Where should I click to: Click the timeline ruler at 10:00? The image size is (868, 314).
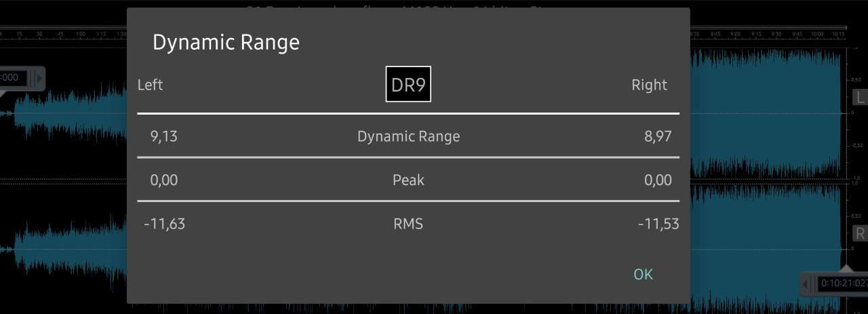tap(816, 33)
